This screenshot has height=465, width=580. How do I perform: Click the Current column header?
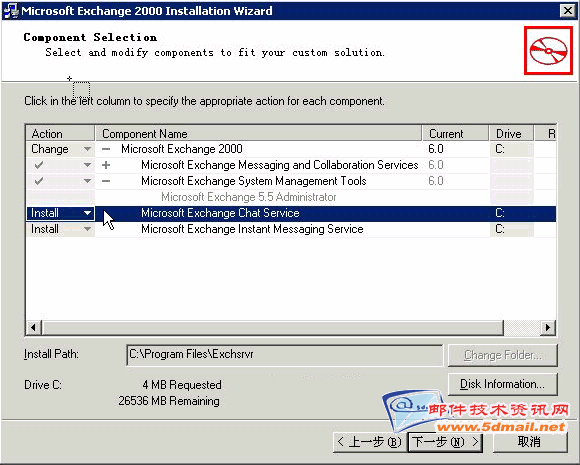click(x=455, y=133)
